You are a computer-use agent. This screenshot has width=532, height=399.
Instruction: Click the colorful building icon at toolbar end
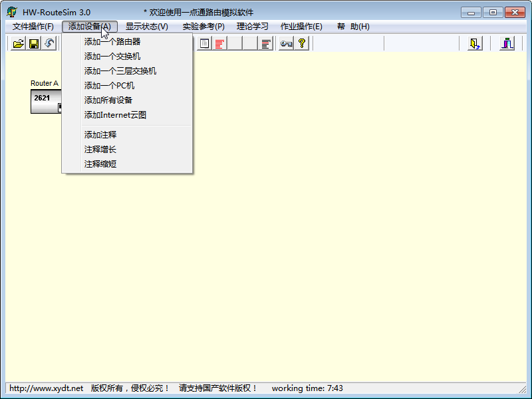tap(507, 43)
